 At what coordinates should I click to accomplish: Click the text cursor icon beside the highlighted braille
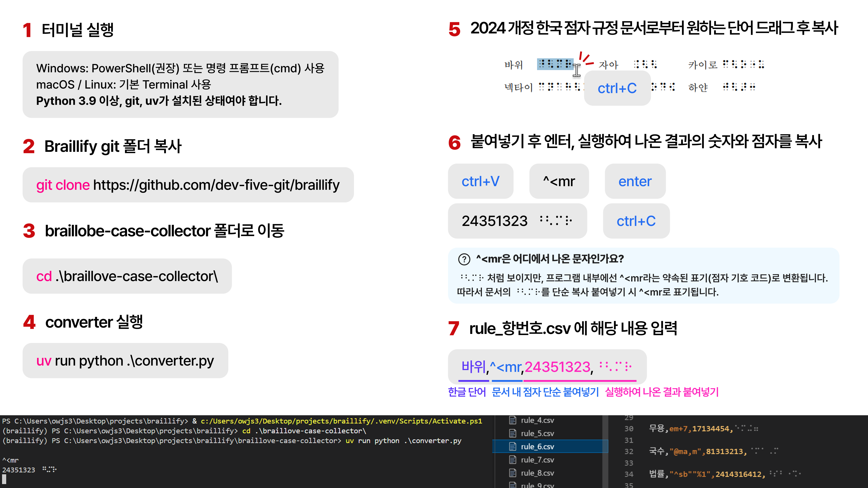coord(577,70)
